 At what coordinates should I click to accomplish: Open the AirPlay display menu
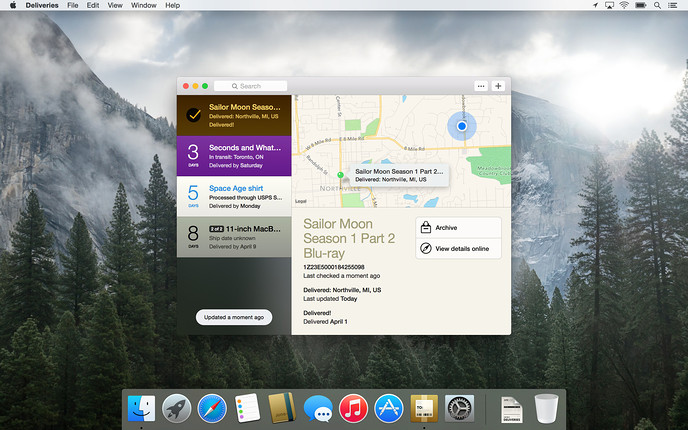(609, 5)
